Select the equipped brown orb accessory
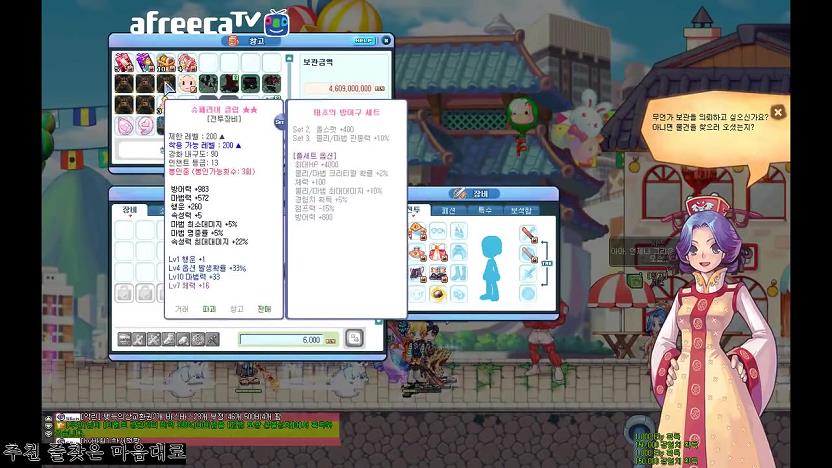 438,293
